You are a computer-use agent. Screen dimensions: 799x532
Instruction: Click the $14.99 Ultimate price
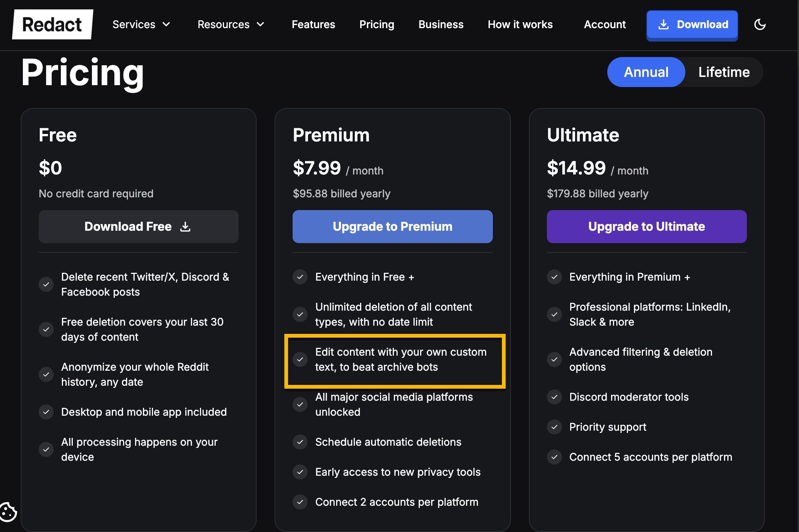[576, 168]
